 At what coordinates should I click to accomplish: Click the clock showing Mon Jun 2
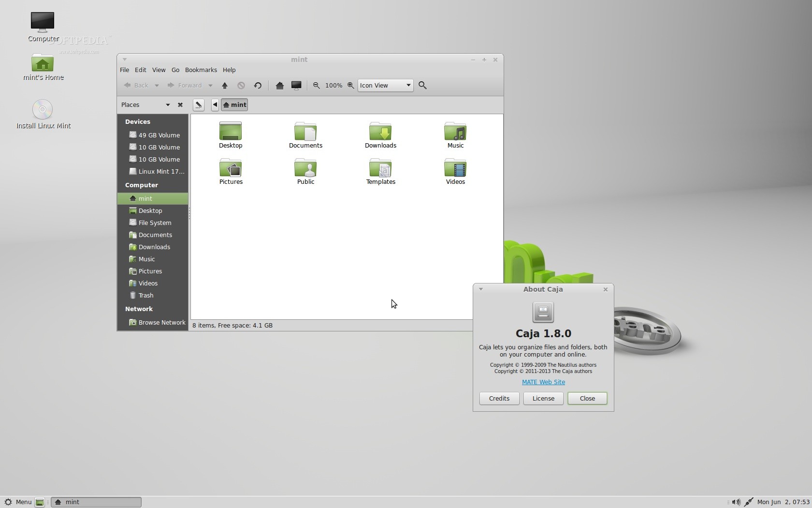783,502
